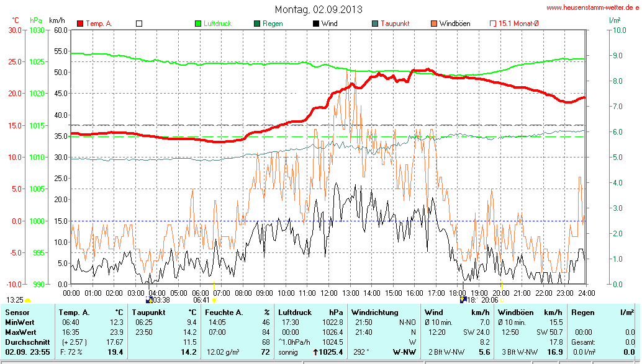Open the heusenstamm-wetter.de website link
Viewport: 642px width, 364px height.
(593, 7)
